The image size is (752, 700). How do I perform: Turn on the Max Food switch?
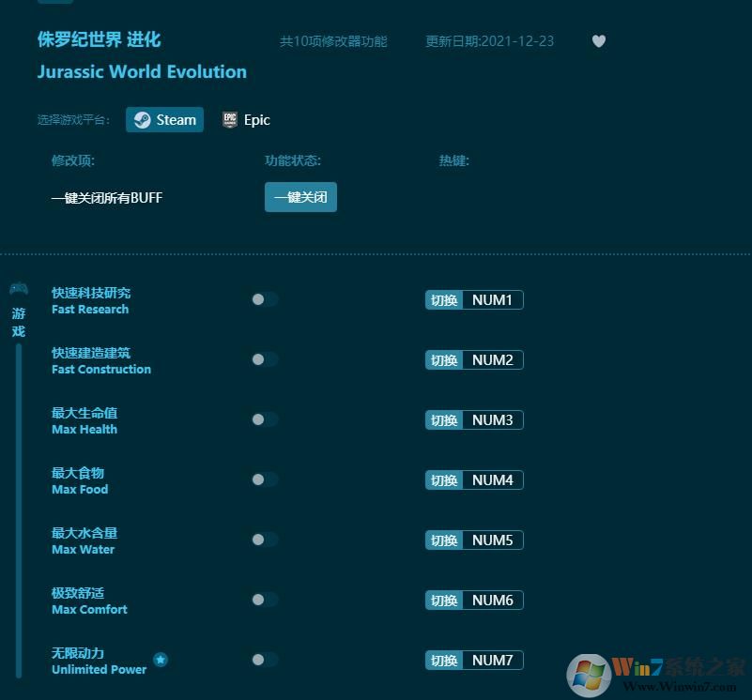click(265, 479)
